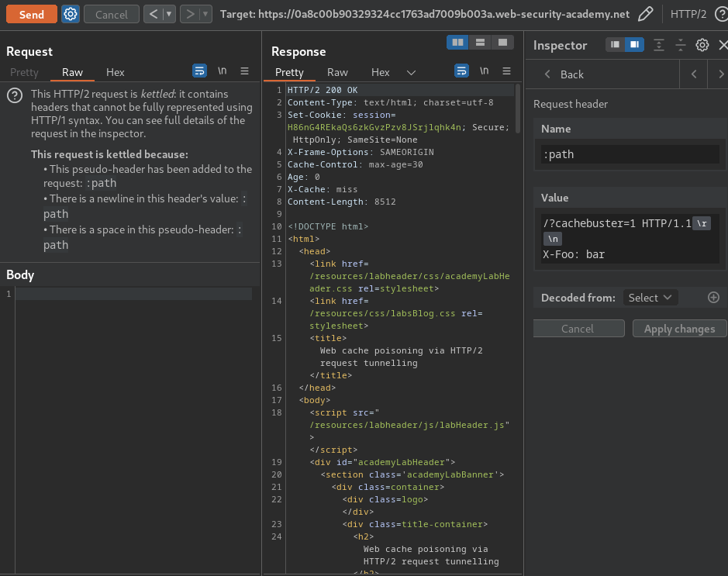Dock Inspector to the left side

615,44
